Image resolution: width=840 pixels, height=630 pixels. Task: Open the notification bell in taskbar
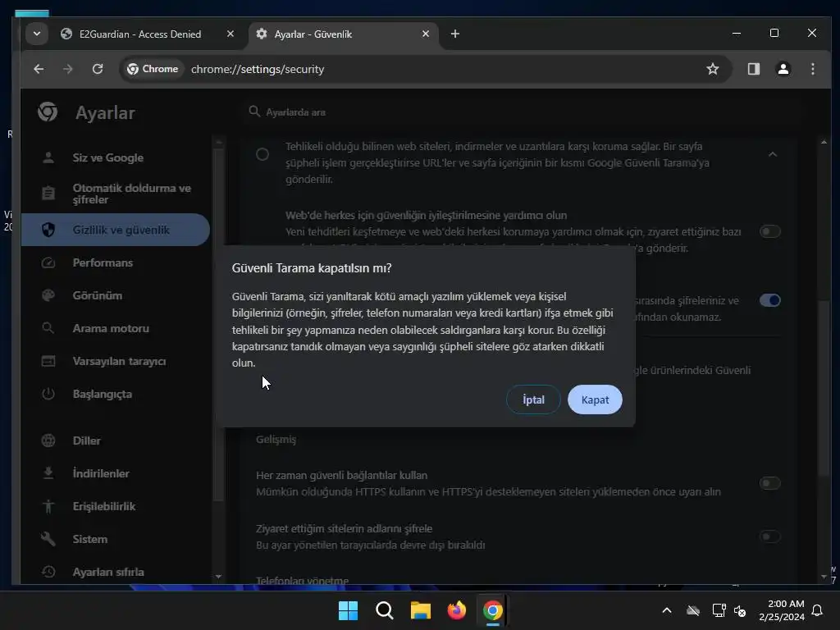(x=818, y=610)
